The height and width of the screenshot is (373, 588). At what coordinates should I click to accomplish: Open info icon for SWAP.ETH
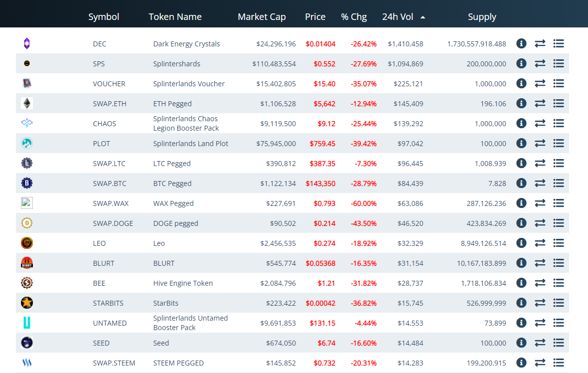pos(521,103)
